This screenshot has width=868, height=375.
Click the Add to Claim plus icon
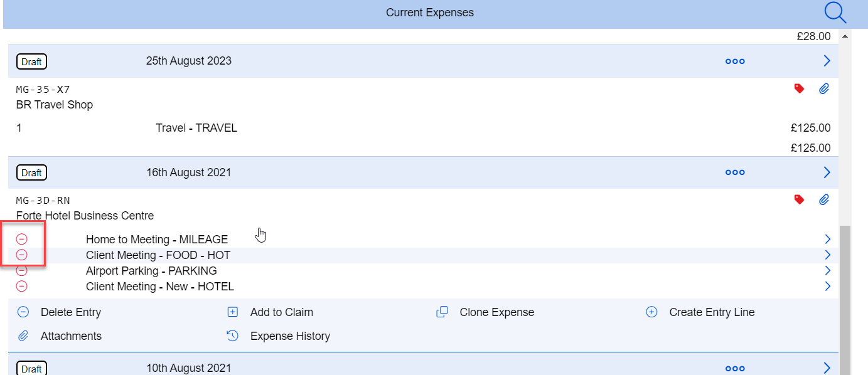click(x=232, y=312)
